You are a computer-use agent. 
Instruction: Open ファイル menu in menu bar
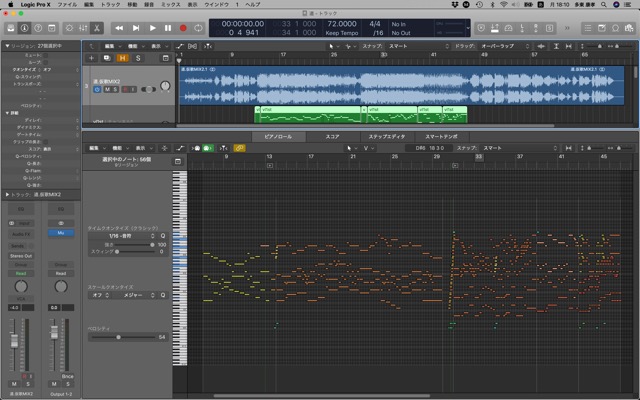click(x=67, y=4)
